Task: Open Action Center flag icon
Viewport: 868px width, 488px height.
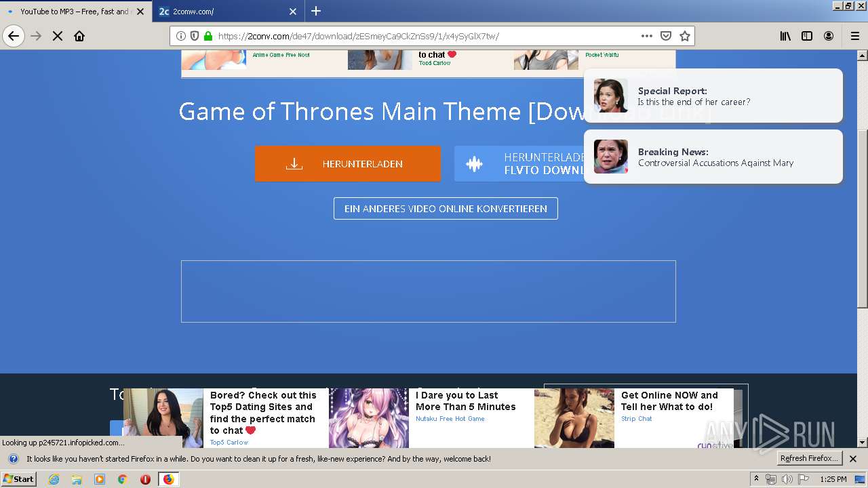Action: 804,479
